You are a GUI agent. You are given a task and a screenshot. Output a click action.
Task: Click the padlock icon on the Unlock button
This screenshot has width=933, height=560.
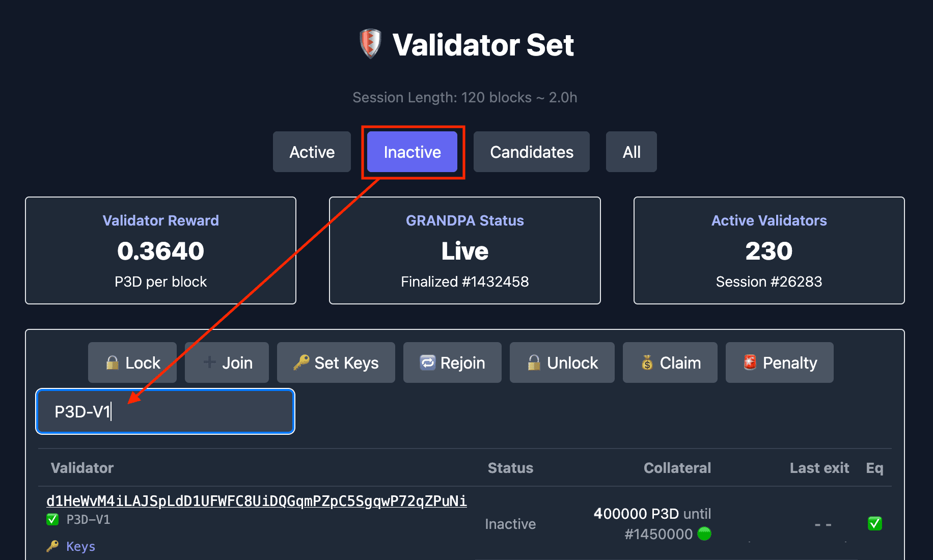coord(534,362)
